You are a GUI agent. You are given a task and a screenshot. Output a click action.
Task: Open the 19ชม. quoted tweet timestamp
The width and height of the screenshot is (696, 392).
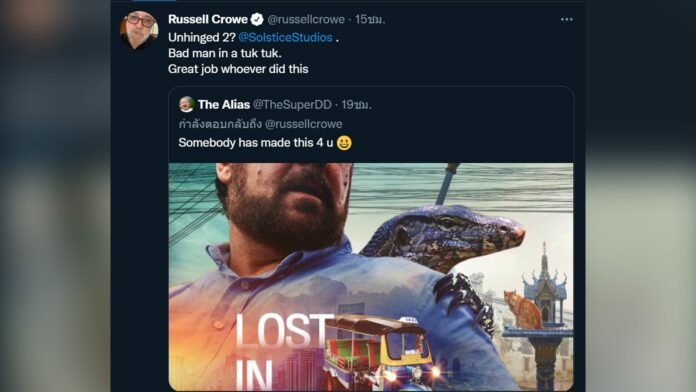pos(356,105)
